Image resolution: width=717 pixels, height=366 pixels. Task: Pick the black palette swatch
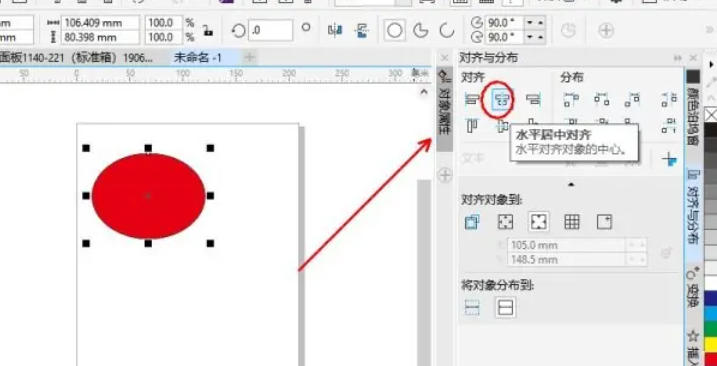click(711, 130)
